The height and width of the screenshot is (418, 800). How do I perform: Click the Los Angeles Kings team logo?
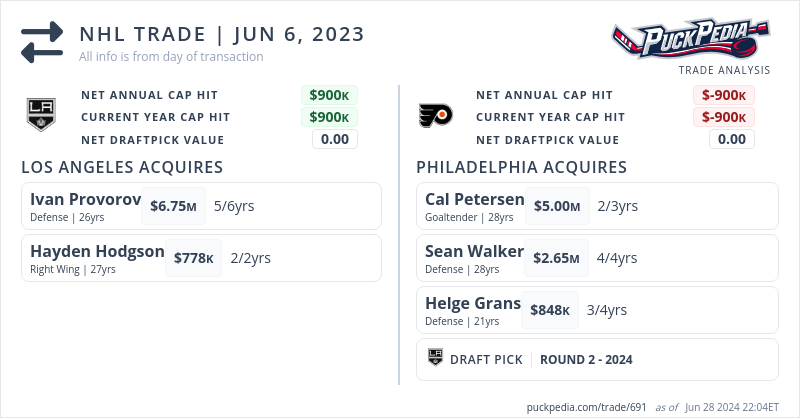tap(38, 116)
